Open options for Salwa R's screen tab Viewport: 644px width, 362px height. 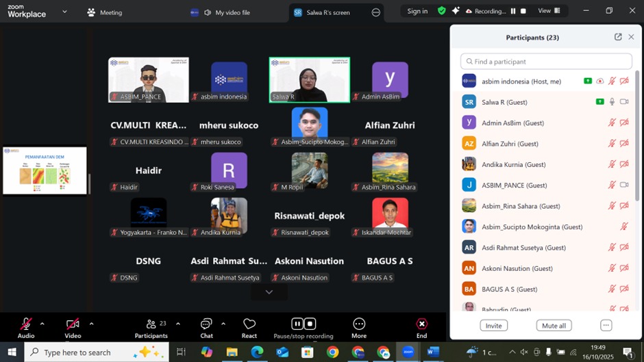(375, 12)
